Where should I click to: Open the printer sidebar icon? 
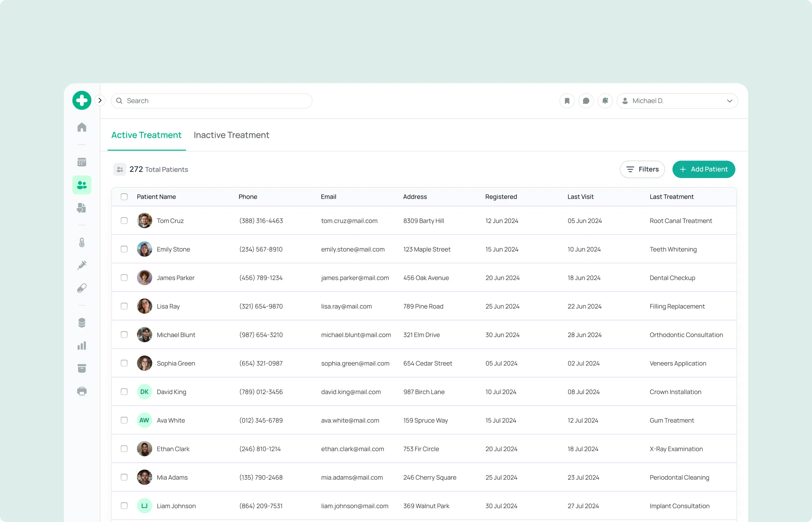(82, 391)
